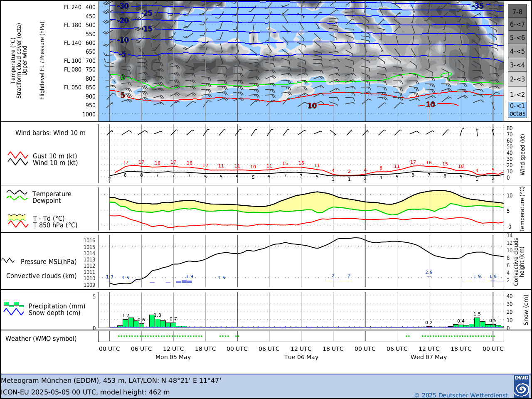Click the 0.7 precipitation value

[173, 319]
